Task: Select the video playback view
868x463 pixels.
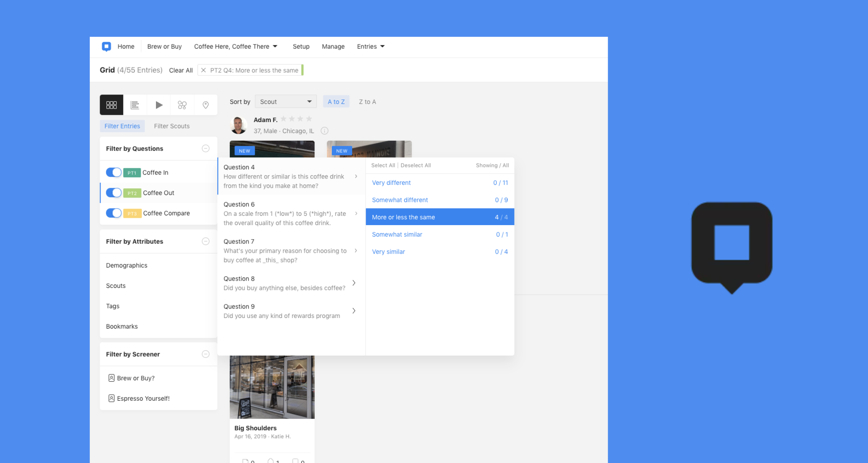Action: (159, 105)
